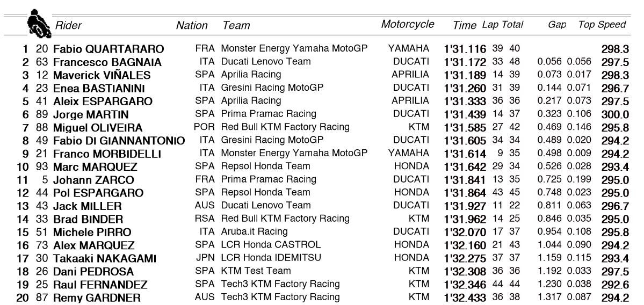
Task: Click the Top Speed column header
Action: point(602,25)
